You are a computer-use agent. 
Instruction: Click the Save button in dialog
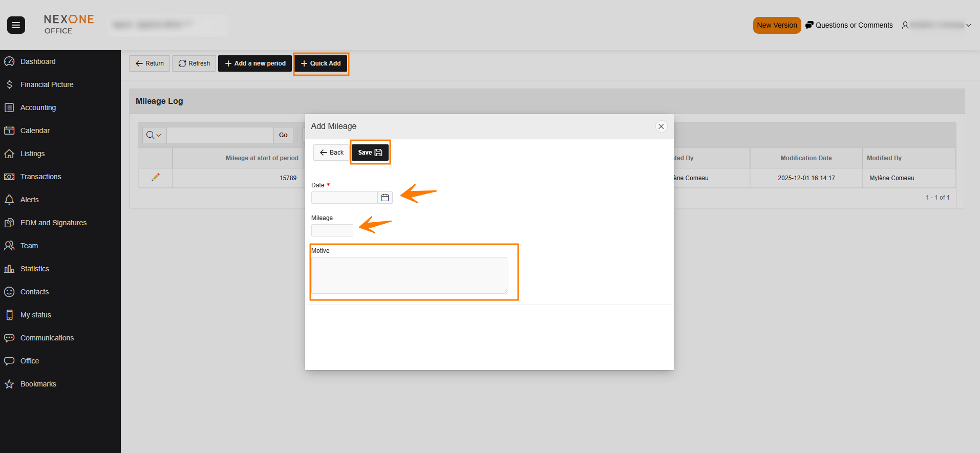tap(370, 153)
